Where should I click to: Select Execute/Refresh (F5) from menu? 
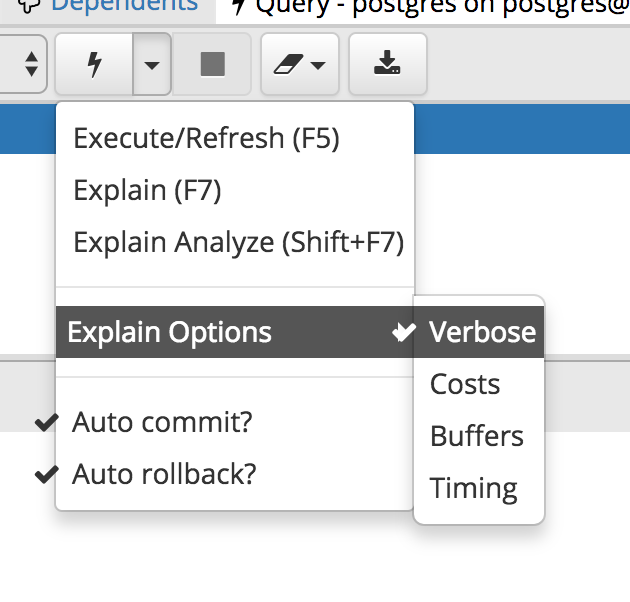tap(206, 138)
